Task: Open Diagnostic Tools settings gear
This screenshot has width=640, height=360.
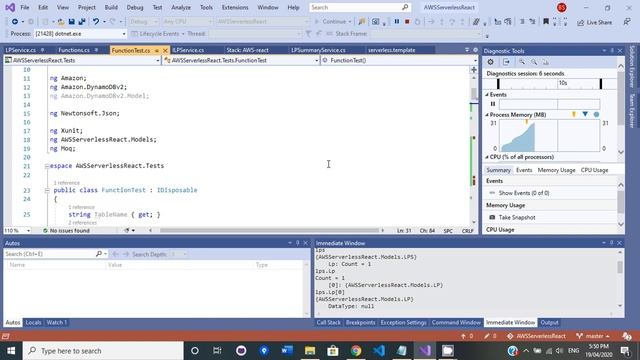Action: pyautogui.click(x=490, y=62)
